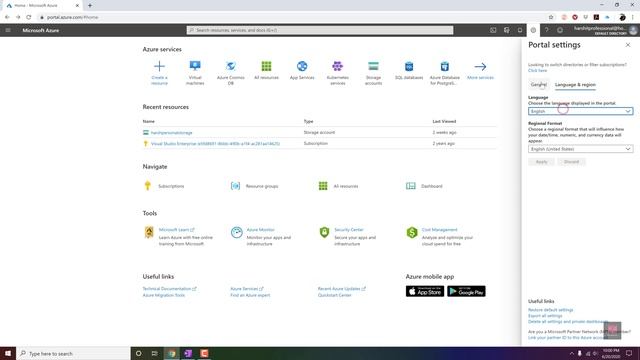Focus the Azure search resources box
640x360 pixels.
[320, 30]
